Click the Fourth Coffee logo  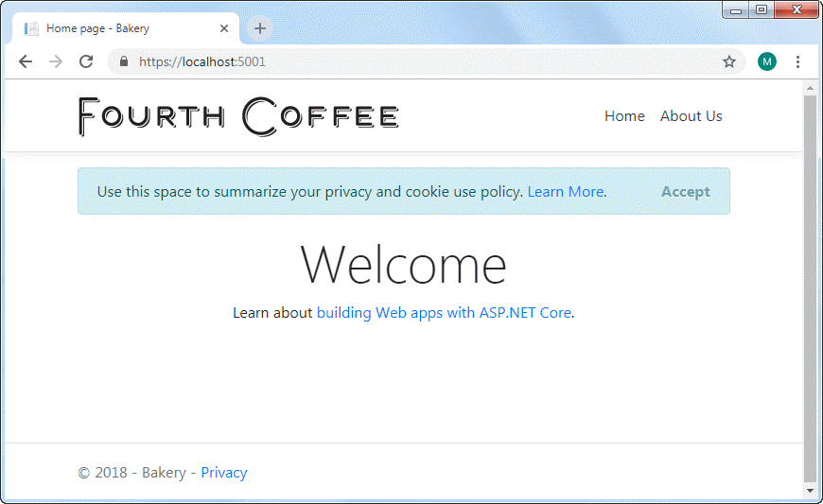[238, 116]
